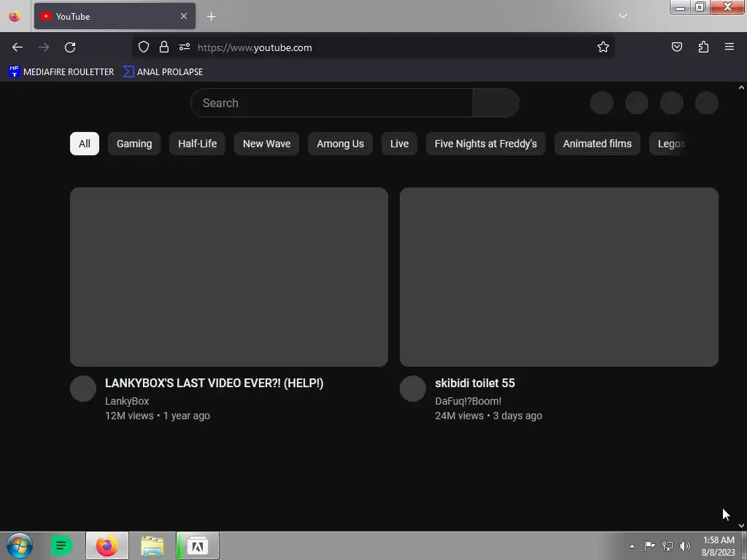Open the Firefox hamburger menu
This screenshot has width=747, height=560.
click(729, 47)
